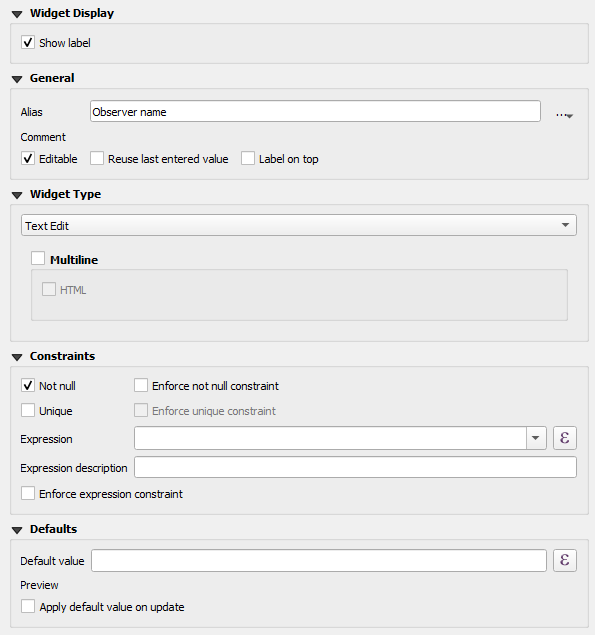Open the expression builder for constraint Expression
The image size is (595, 635).
coord(565,438)
